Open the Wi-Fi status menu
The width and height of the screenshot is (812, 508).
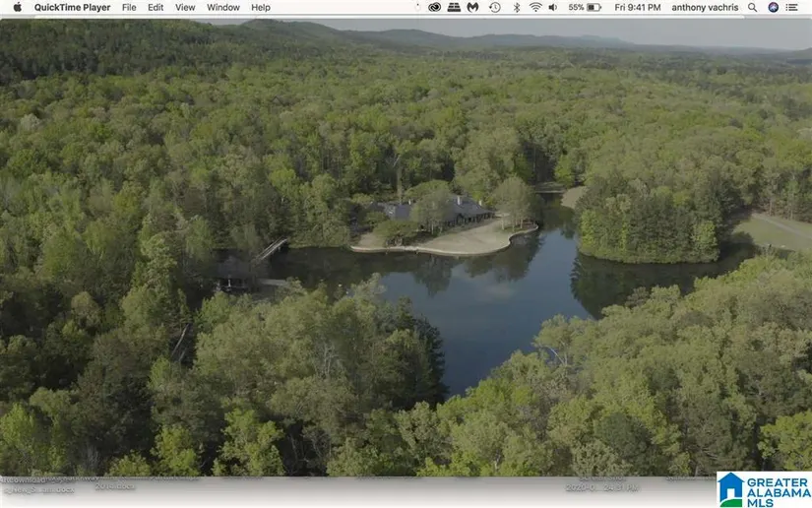535,7
